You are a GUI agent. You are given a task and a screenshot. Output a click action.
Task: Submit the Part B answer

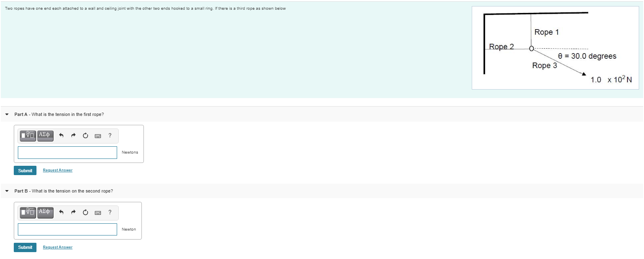point(25,247)
